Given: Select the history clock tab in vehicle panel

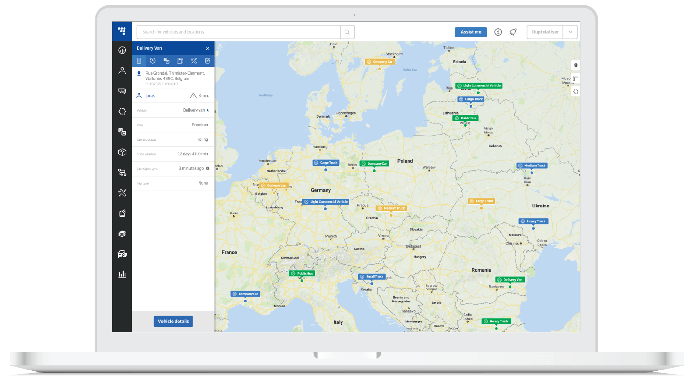Looking at the screenshot, I should 153,61.
